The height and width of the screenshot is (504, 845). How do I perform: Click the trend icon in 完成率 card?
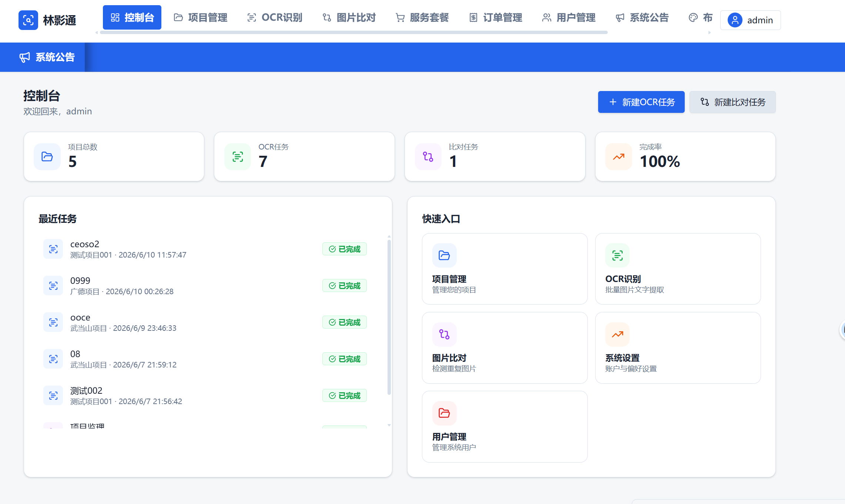tap(618, 157)
